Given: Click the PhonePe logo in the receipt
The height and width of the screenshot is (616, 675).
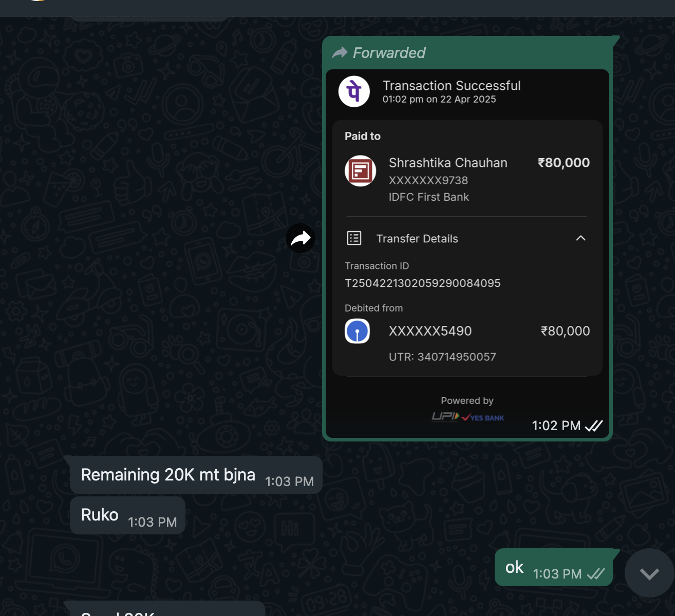Looking at the screenshot, I should tap(354, 92).
